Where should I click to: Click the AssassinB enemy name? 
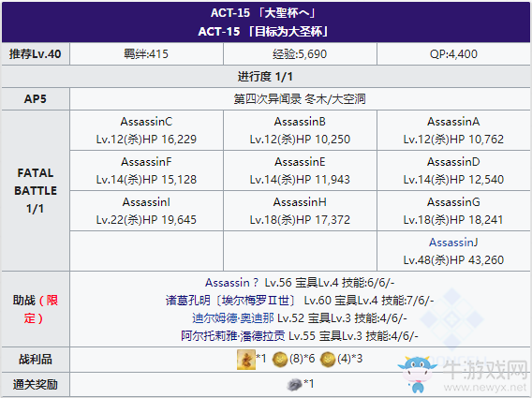(300, 122)
